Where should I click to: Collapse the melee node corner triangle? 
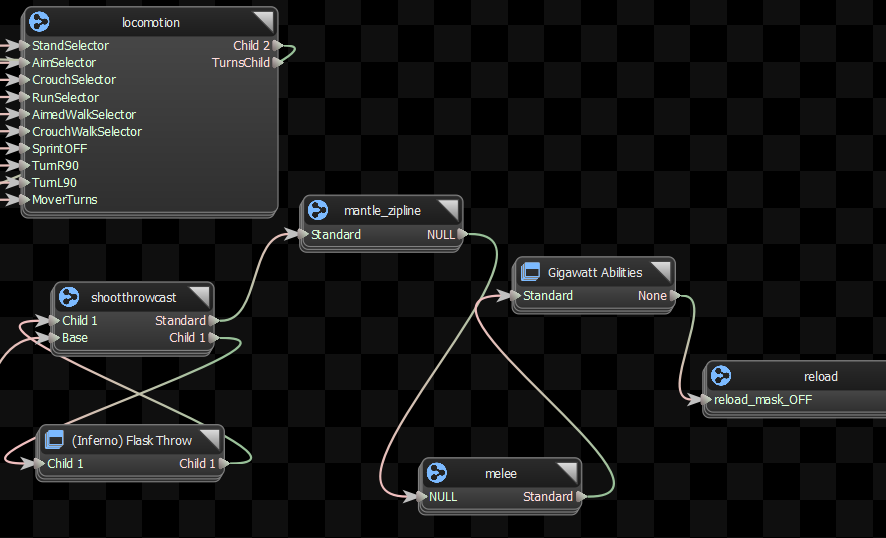pos(567,473)
